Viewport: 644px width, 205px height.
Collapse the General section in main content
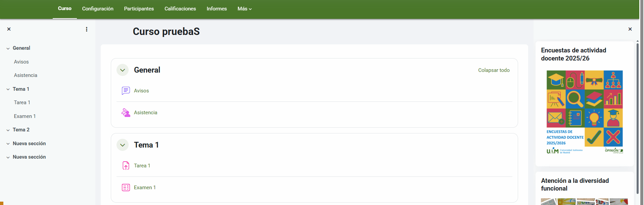coord(123,70)
